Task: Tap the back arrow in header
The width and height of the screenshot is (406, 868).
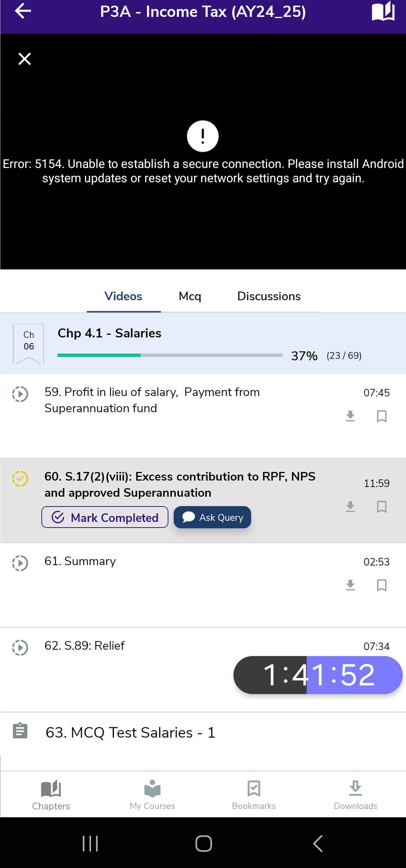Action: coord(23,11)
